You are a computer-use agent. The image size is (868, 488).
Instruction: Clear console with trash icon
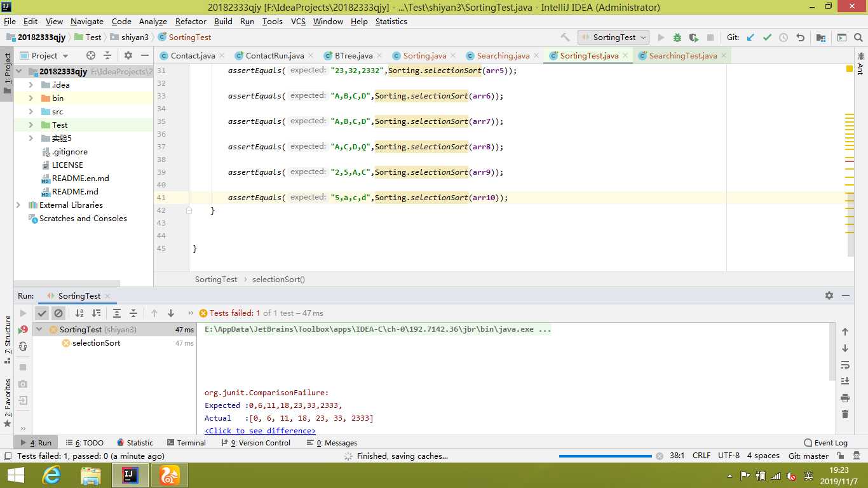(845, 414)
